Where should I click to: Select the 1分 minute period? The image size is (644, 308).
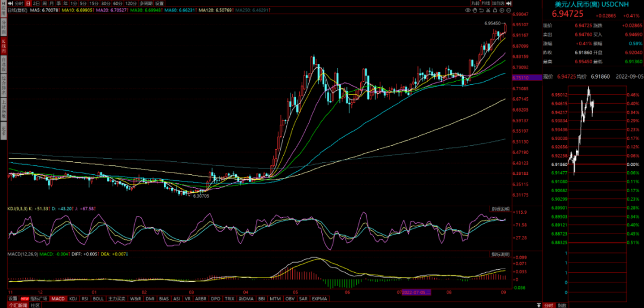[x=74, y=4]
